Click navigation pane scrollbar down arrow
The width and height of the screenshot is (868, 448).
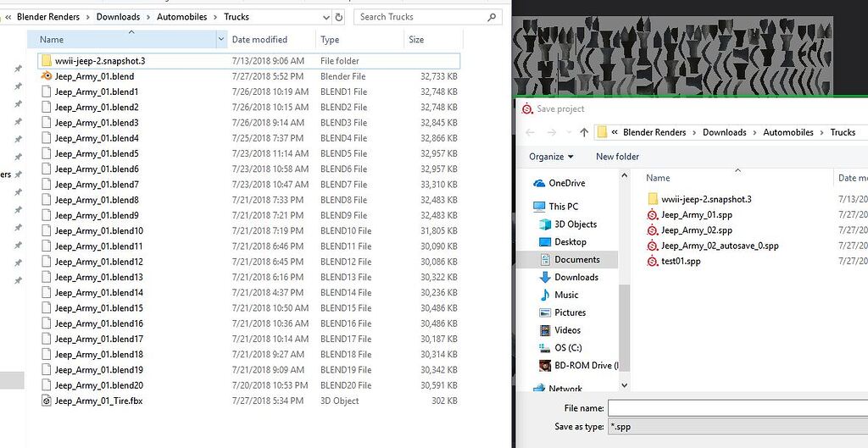[625, 385]
